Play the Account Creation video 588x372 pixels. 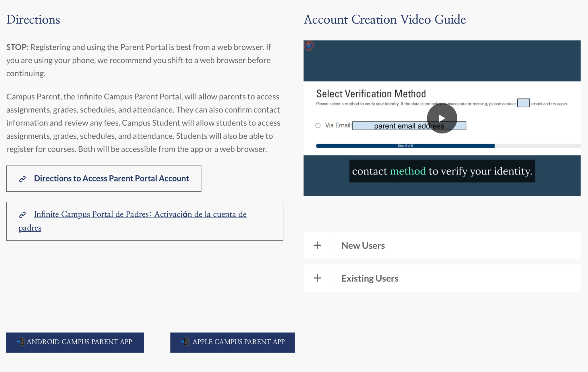pyautogui.click(x=442, y=118)
